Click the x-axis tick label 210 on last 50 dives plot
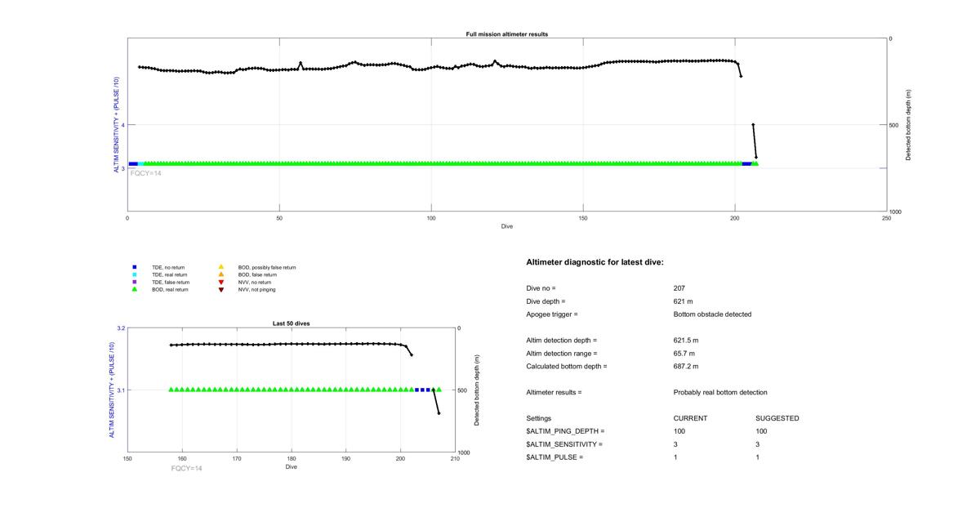 [455, 459]
